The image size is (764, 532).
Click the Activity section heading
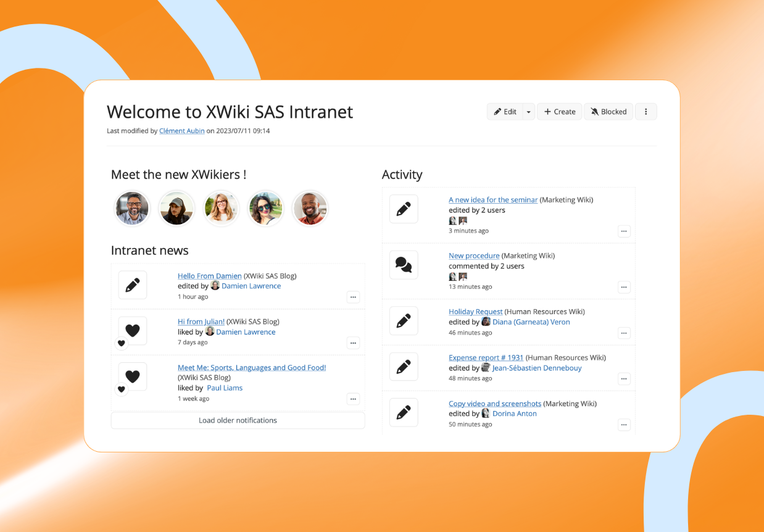[x=402, y=175]
